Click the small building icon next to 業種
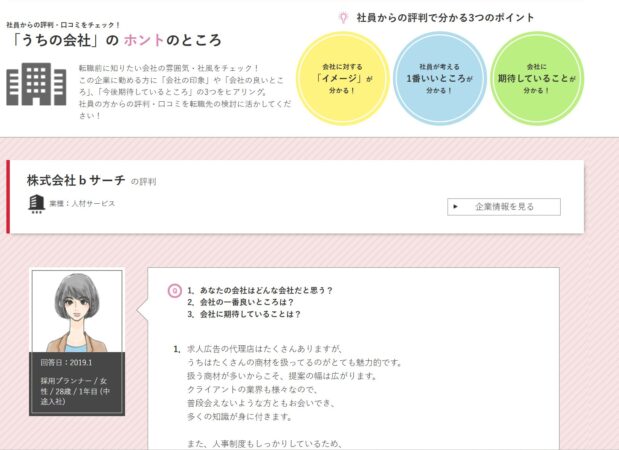 point(36,204)
